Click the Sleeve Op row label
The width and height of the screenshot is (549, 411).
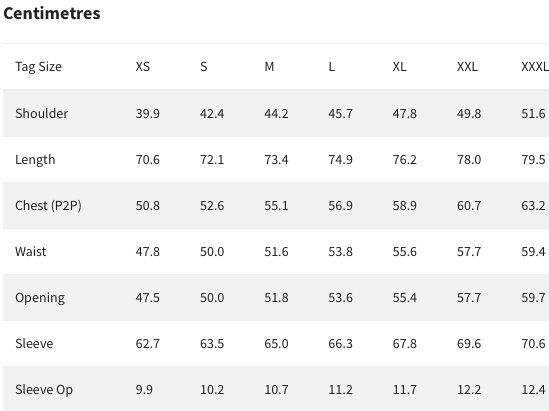[x=44, y=390]
